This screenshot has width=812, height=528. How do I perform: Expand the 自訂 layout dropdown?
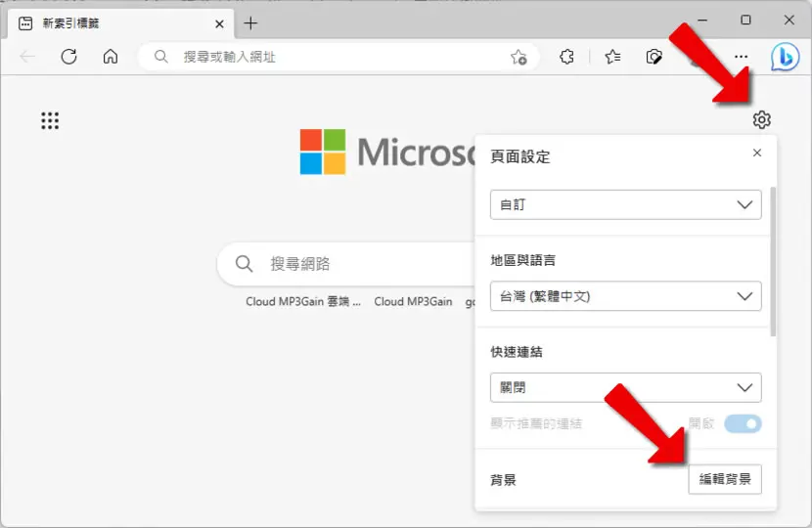pyautogui.click(x=625, y=204)
